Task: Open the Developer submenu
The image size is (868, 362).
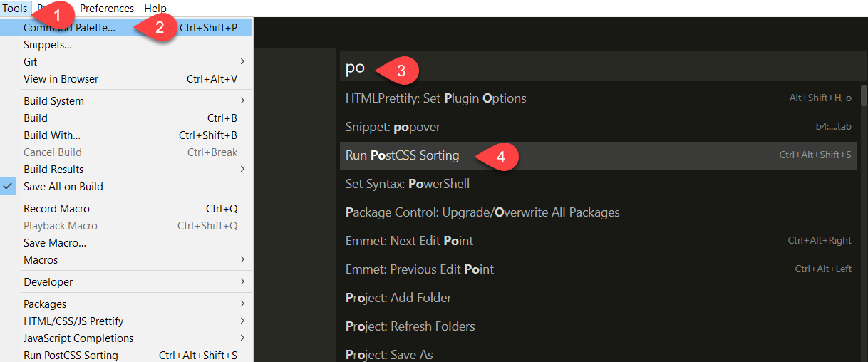Action: [242, 282]
